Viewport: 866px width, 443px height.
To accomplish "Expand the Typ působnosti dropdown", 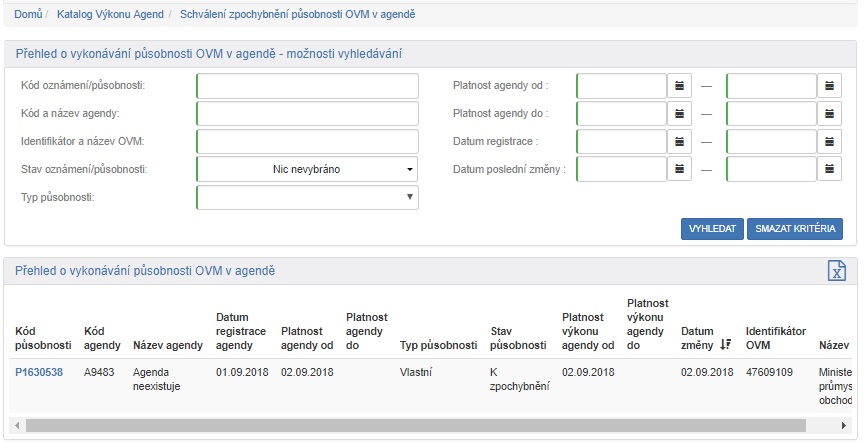I will (x=307, y=198).
